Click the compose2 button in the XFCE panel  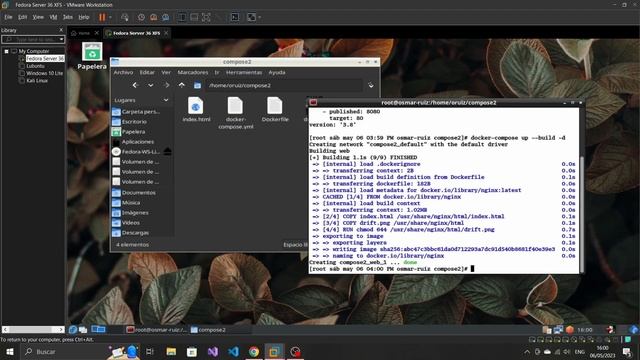[x=208, y=330]
